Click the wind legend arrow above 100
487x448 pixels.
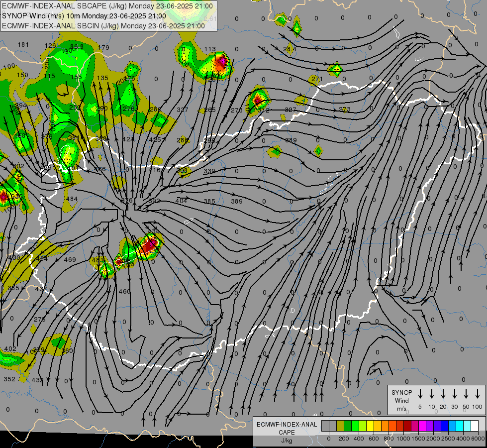pyautogui.click(x=478, y=394)
